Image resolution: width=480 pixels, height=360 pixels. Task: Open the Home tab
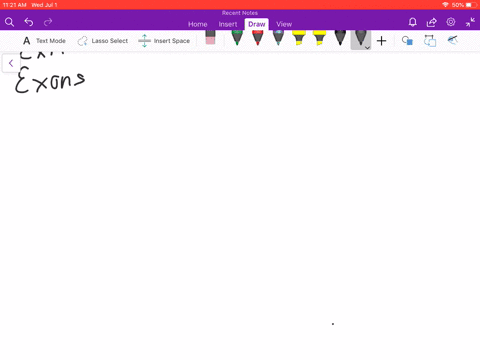[198, 24]
